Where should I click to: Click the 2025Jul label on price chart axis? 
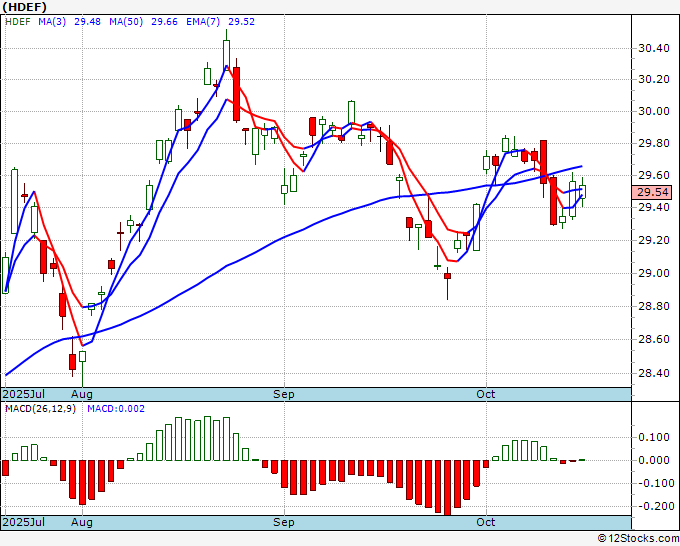[x=24, y=394]
